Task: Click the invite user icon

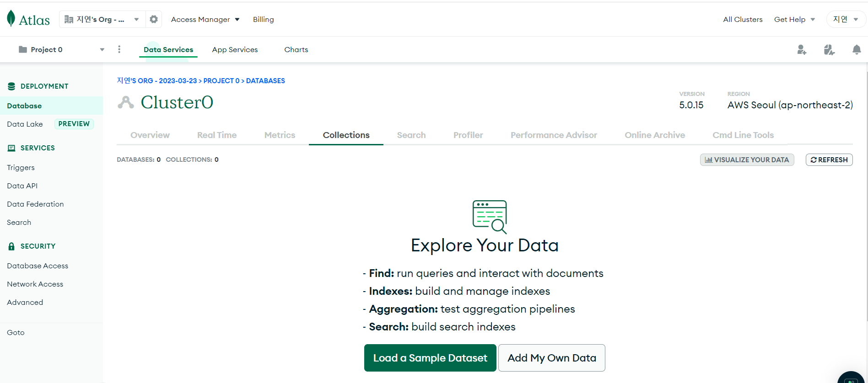Action: tap(802, 49)
